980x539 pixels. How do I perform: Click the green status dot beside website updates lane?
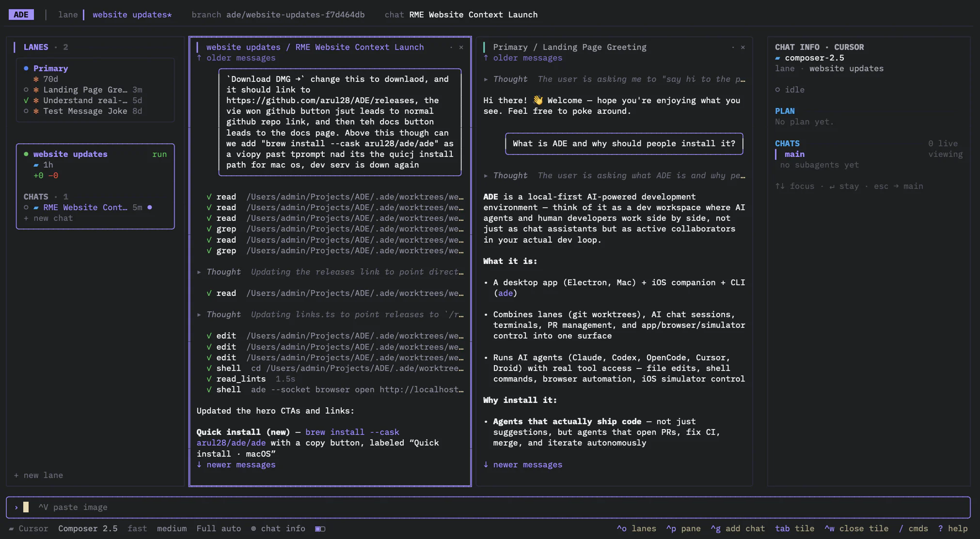point(26,154)
